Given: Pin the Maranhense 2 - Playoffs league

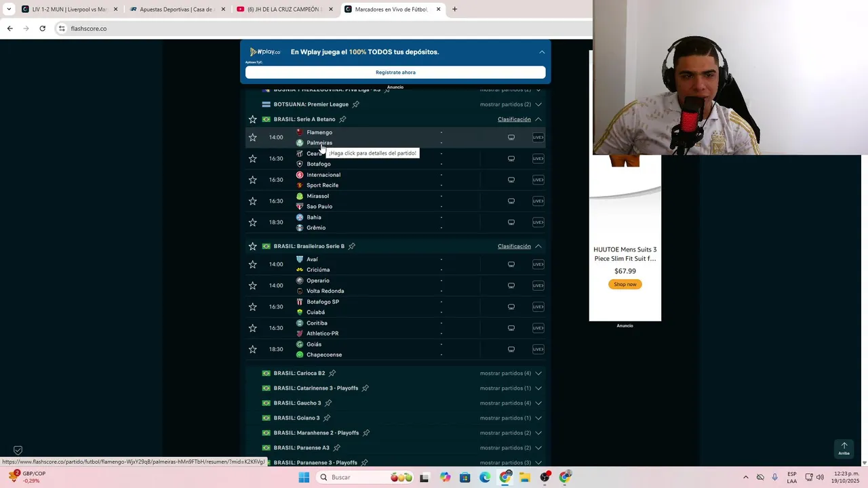Looking at the screenshot, I should (x=366, y=433).
